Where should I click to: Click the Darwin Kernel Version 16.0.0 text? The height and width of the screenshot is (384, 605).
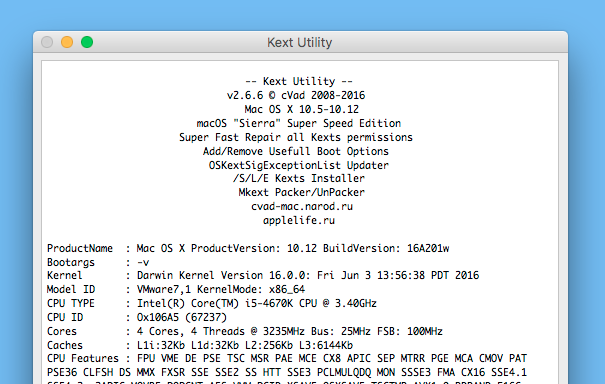[223, 275]
